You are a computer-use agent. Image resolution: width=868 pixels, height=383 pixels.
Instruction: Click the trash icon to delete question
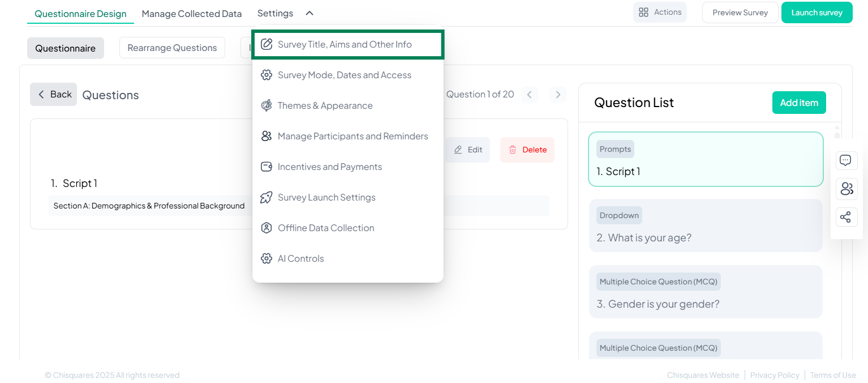pos(513,150)
